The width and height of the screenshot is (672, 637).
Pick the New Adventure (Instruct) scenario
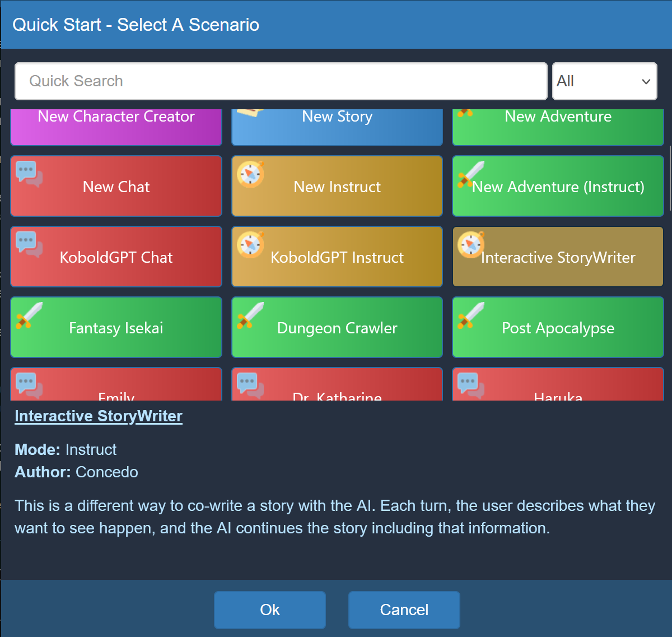[x=558, y=186]
